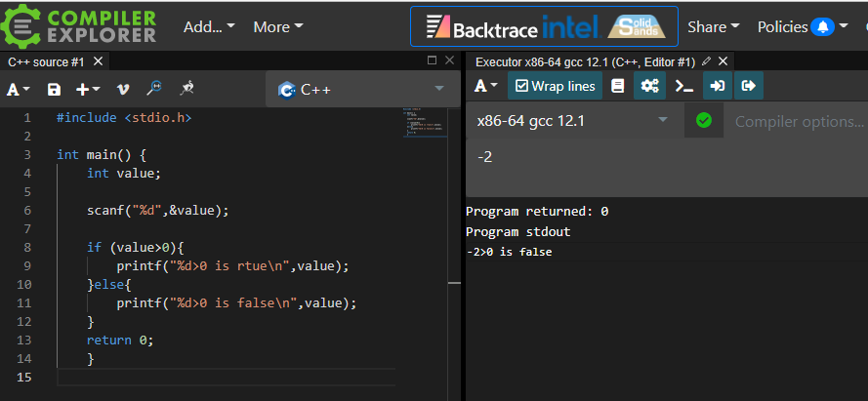Click the code minimap thumbnail
Viewport: 868px width, 401px height.
(425, 122)
